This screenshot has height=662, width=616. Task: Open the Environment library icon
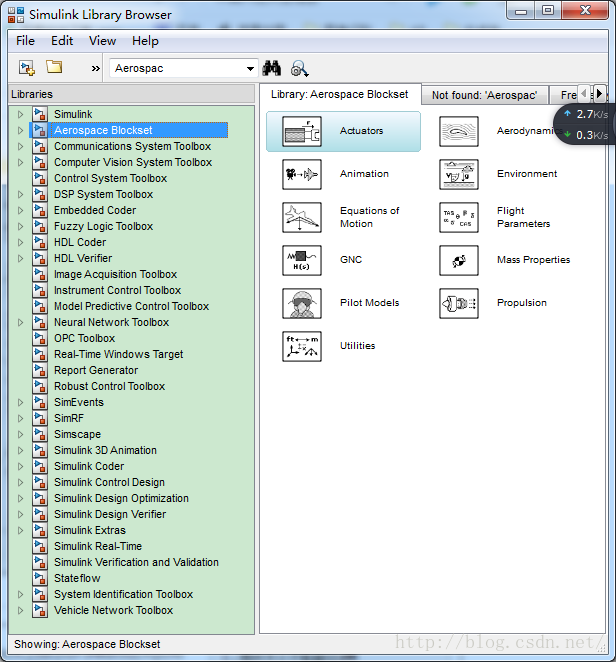click(x=459, y=174)
